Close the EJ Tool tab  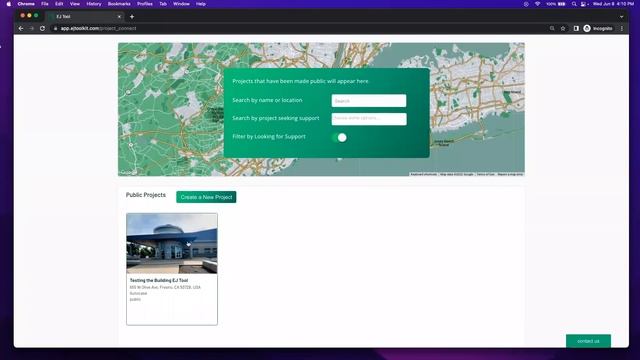[119, 17]
